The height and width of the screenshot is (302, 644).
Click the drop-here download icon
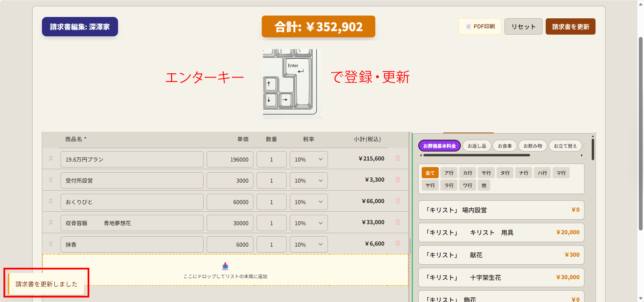(x=225, y=266)
